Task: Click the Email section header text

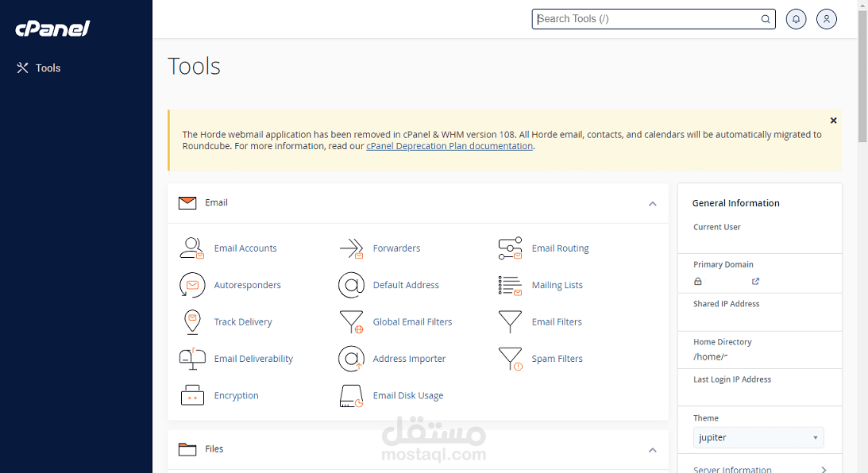Action: (216, 202)
